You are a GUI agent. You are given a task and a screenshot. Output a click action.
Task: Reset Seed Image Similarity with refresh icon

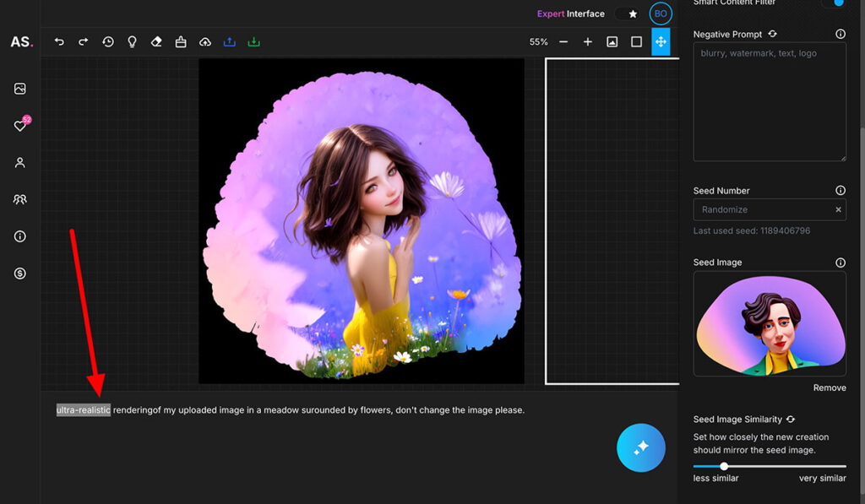tap(791, 419)
